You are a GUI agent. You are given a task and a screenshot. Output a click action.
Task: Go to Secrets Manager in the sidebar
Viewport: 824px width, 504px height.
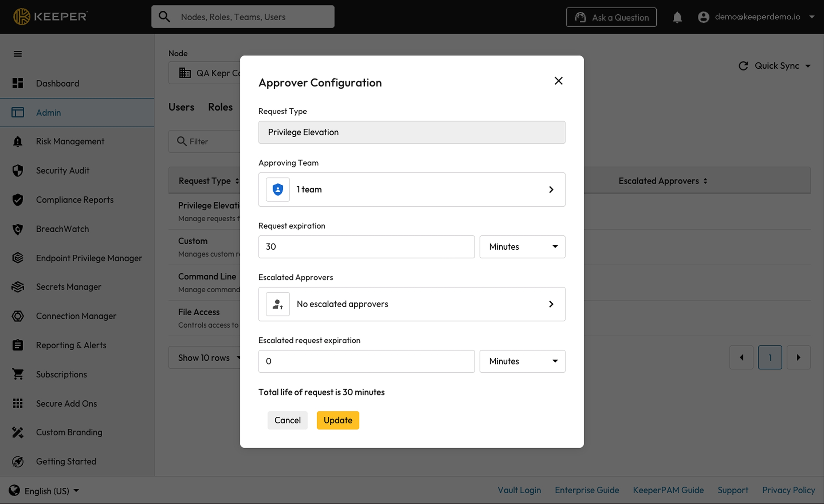(x=68, y=287)
